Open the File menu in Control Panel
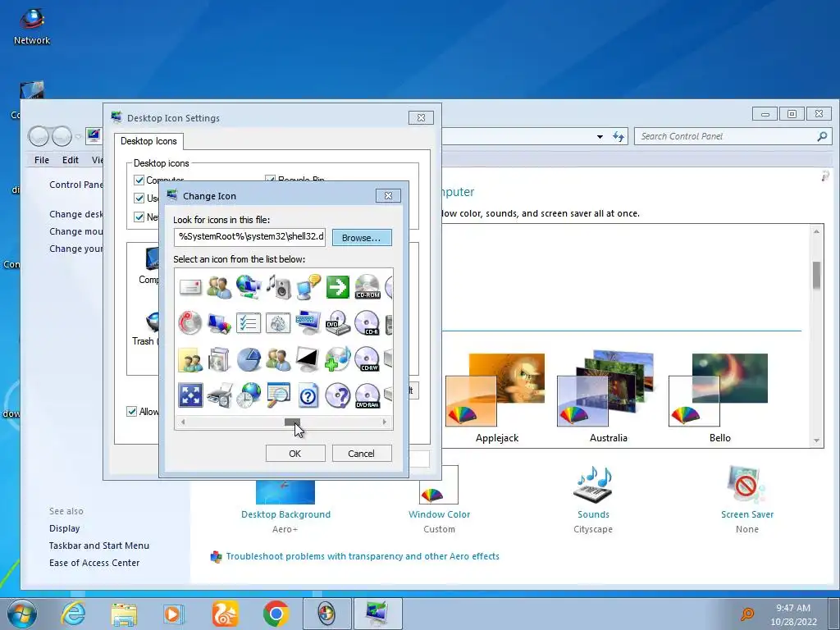The image size is (840, 630). point(42,160)
